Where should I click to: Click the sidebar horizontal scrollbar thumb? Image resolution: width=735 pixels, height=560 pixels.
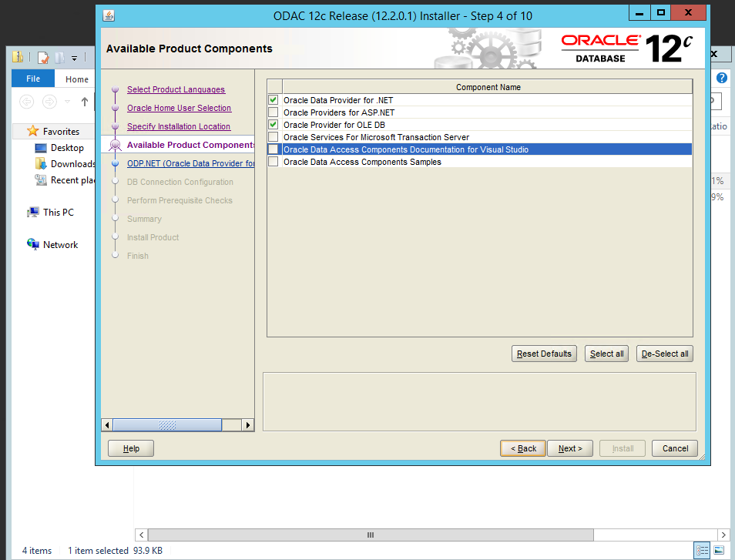(x=167, y=425)
